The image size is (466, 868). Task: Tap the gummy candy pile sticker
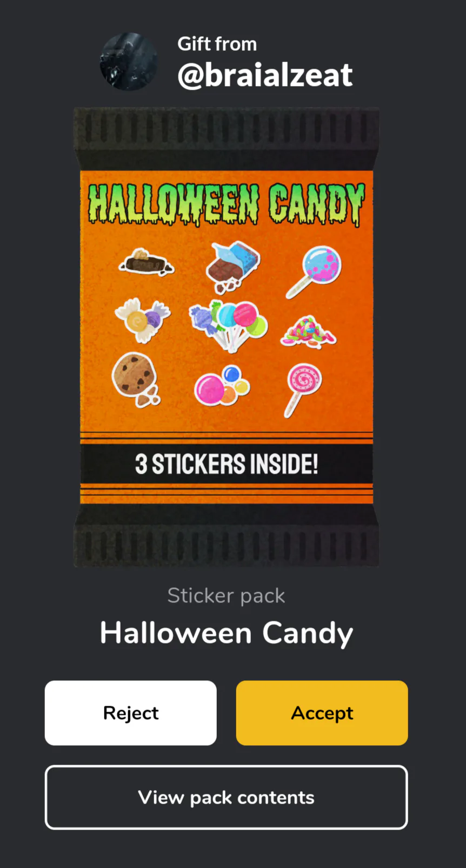coord(308,331)
